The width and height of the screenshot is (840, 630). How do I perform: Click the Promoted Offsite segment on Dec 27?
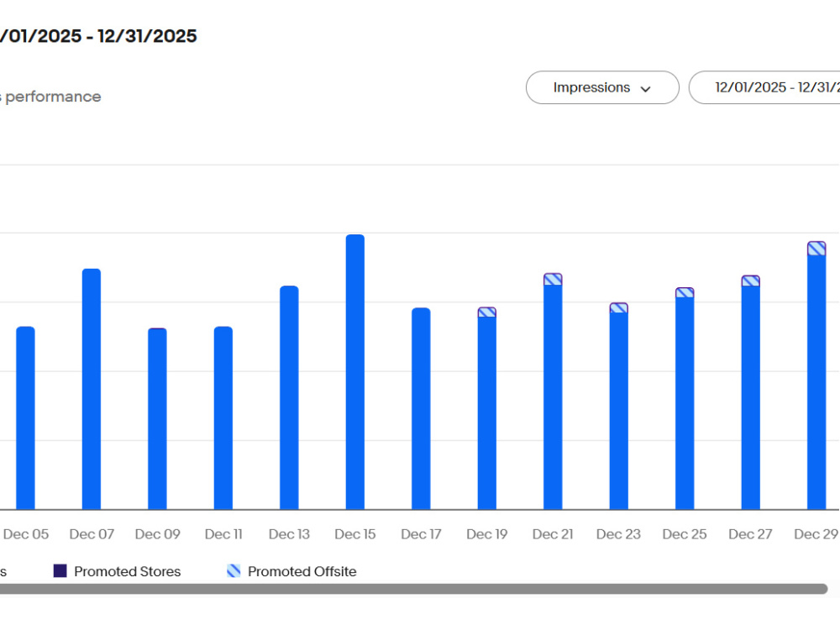[x=750, y=281]
